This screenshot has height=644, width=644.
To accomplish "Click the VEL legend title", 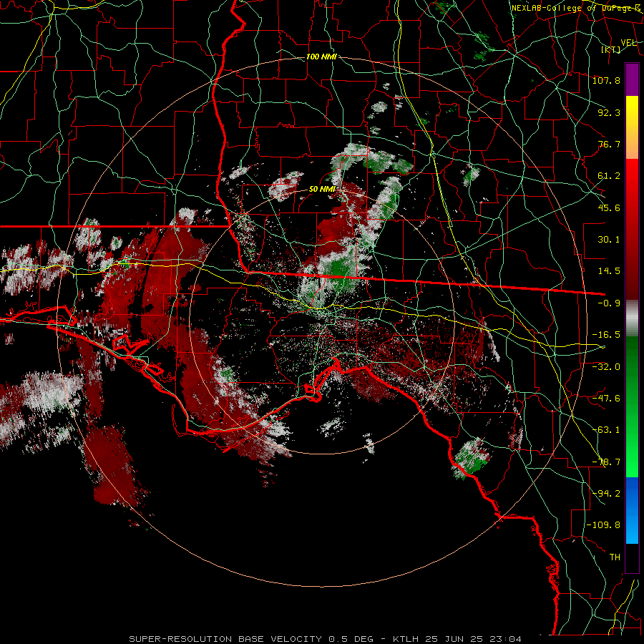I will [628, 42].
